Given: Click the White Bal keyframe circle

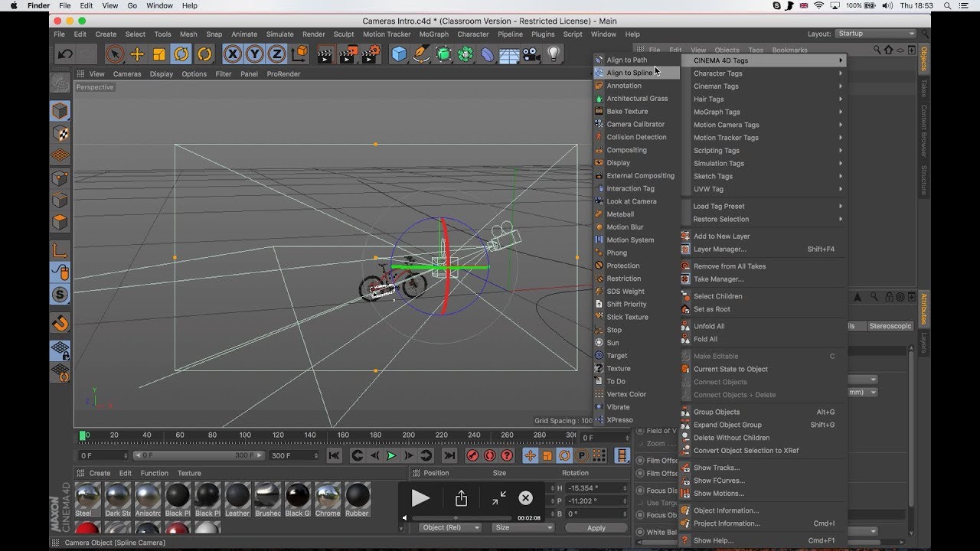Looking at the screenshot, I should click(640, 533).
